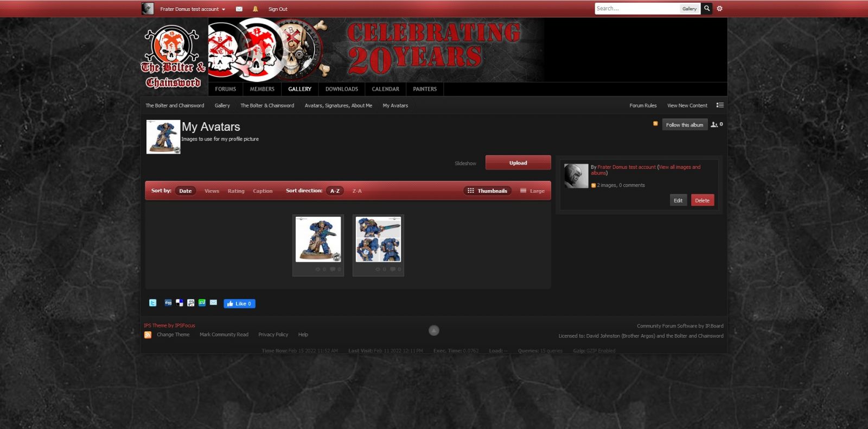Sort album images by Views

(x=212, y=191)
